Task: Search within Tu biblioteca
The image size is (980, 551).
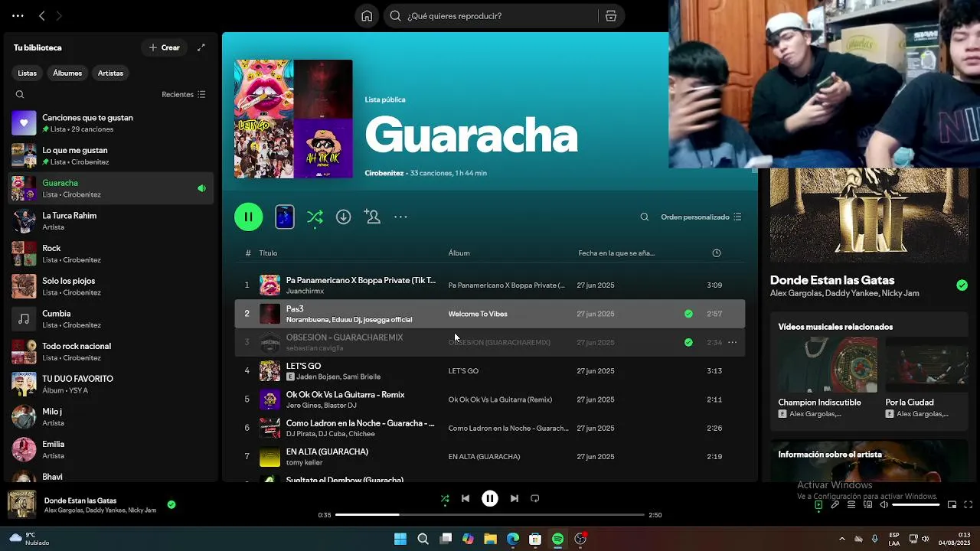Action: point(20,94)
